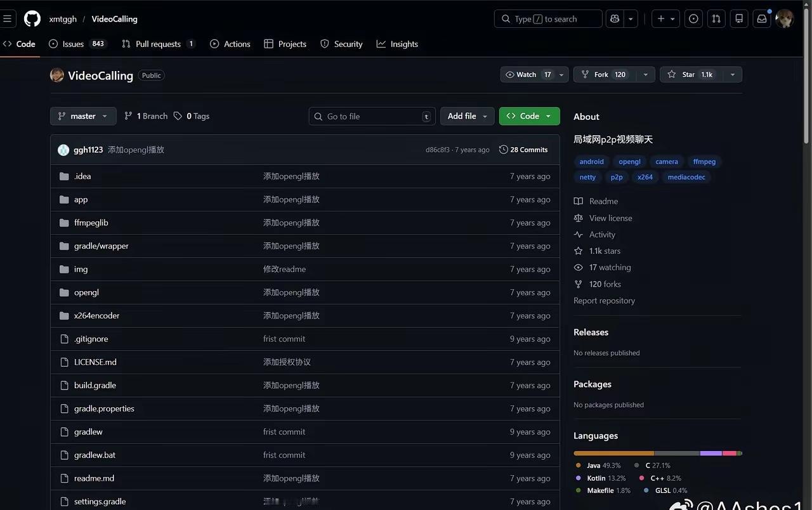
Task: Open the green Code clone dropdown
Action: (530, 116)
